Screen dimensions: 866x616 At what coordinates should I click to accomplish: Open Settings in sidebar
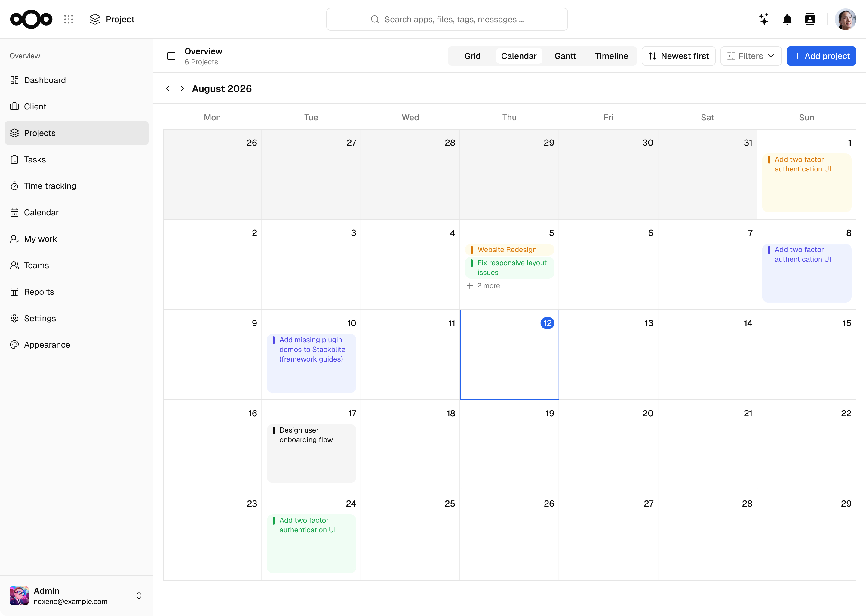click(x=77, y=319)
